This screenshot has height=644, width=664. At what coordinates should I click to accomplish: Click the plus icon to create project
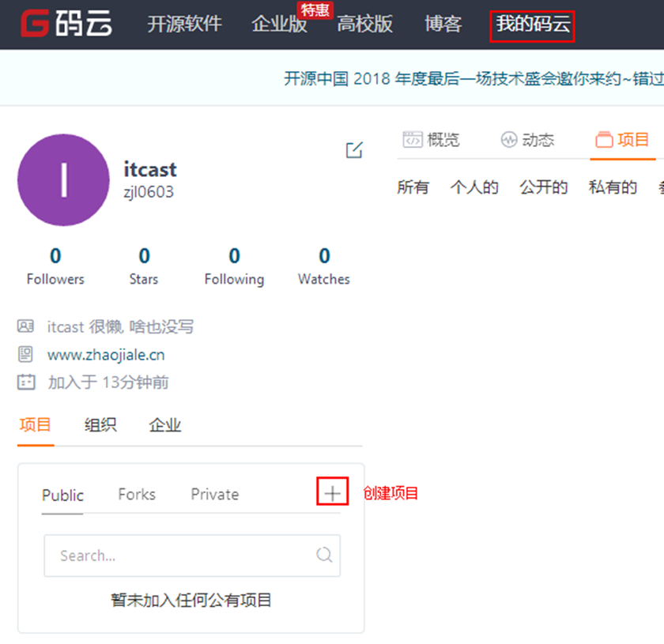pyautogui.click(x=333, y=492)
